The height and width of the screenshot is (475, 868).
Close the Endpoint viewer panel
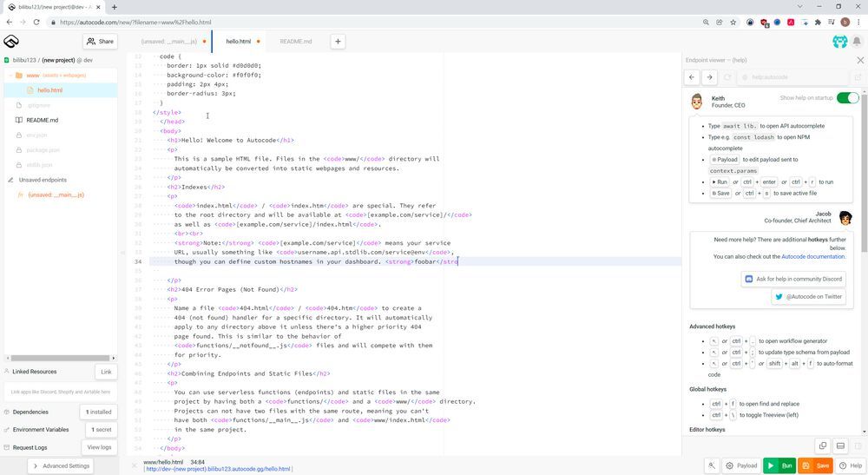point(859,60)
